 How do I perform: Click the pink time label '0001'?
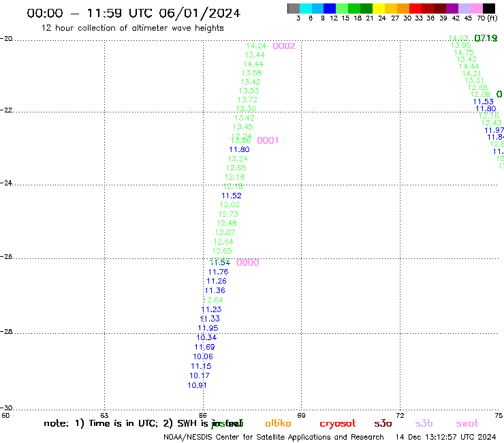coord(268,140)
